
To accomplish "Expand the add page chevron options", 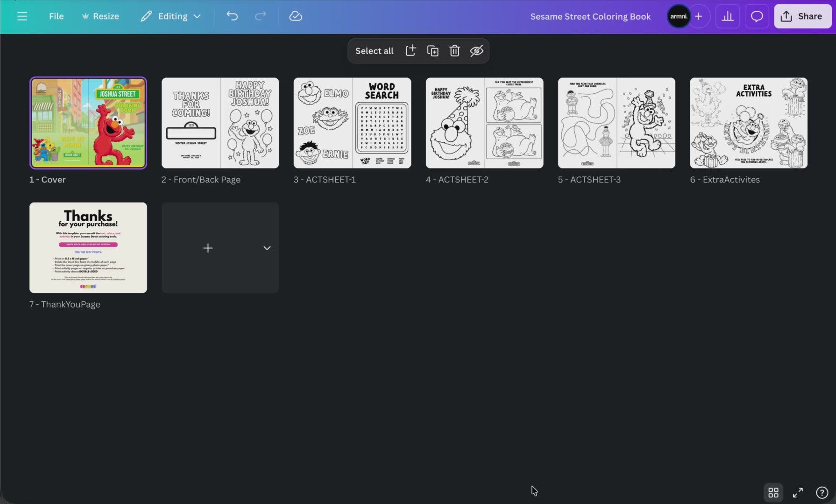I will click(x=267, y=248).
